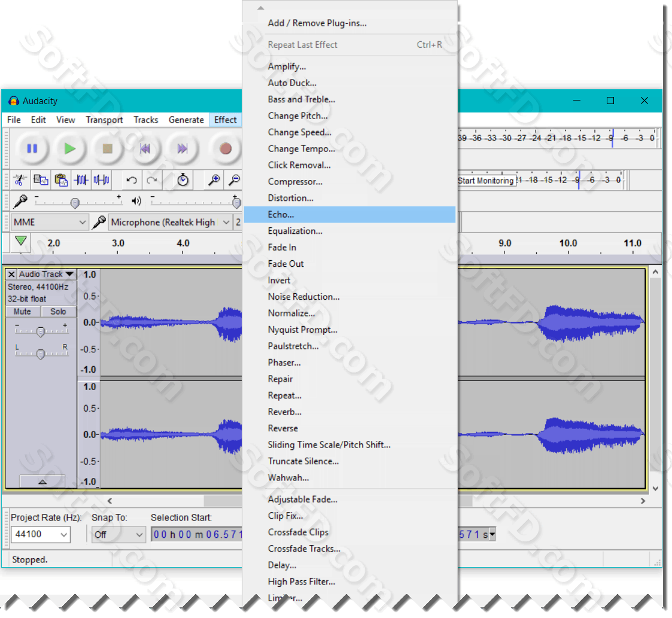
Task: Solo the Audio Track
Action: [x=58, y=312]
